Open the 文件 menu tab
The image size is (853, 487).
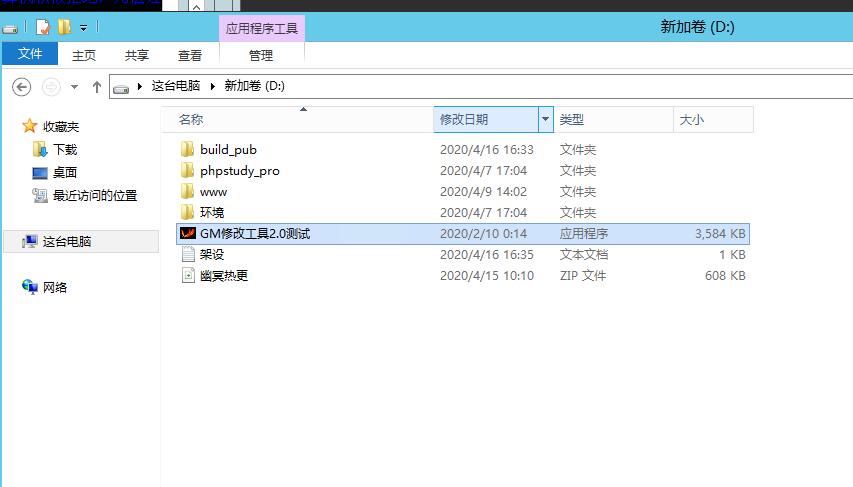click(30, 54)
